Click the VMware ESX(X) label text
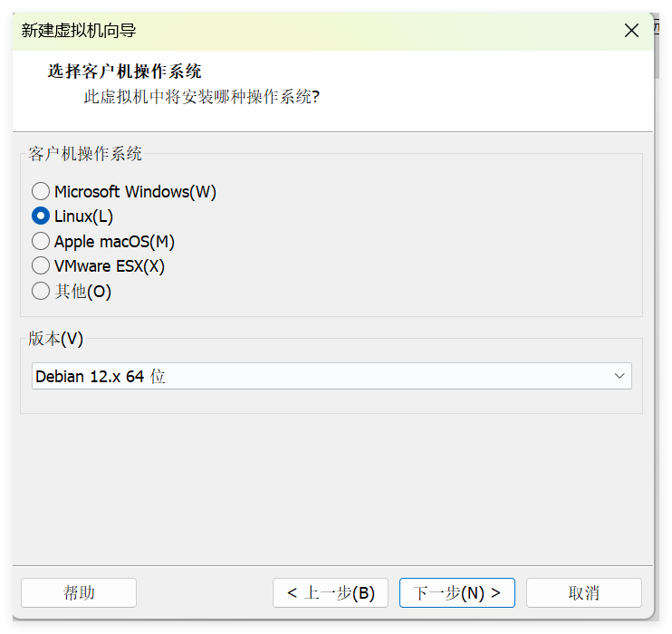This screenshot has height=634, width=672. click(x=110, y=266)
